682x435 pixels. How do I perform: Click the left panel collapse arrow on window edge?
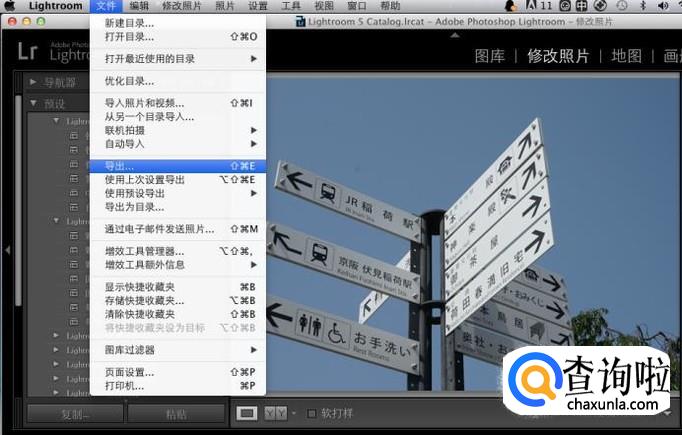click(7, 250)
